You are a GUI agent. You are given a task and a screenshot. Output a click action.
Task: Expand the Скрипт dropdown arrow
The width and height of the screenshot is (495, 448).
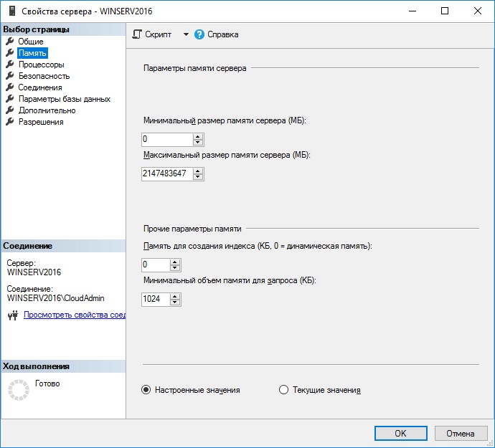185,34
